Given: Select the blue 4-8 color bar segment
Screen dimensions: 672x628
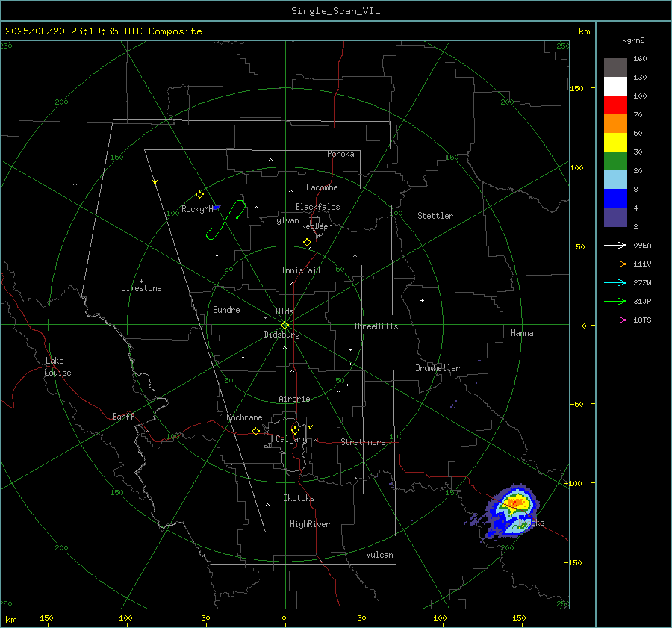Looking at the screenshot, I should click(x=615, y=199).
